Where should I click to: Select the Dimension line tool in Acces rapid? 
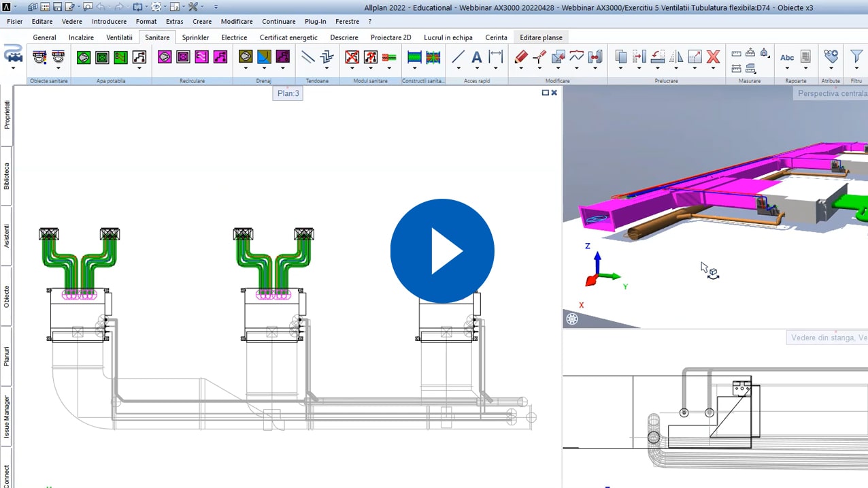(496, 57)
